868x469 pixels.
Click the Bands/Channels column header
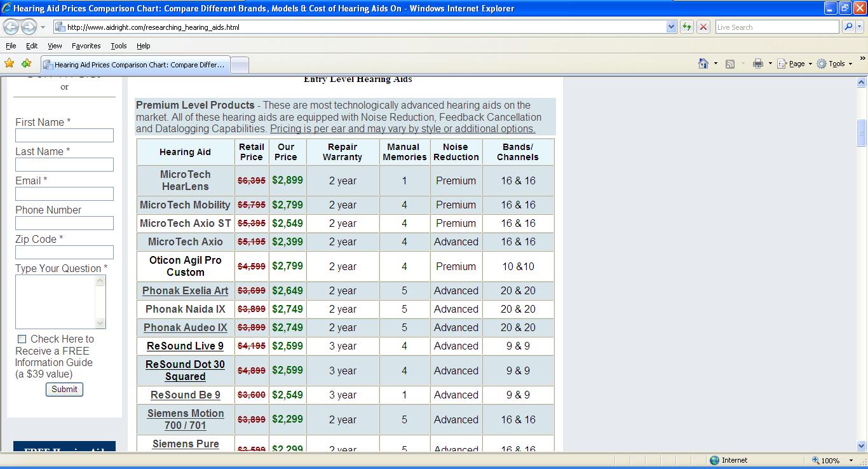click(x=518, y=152)
